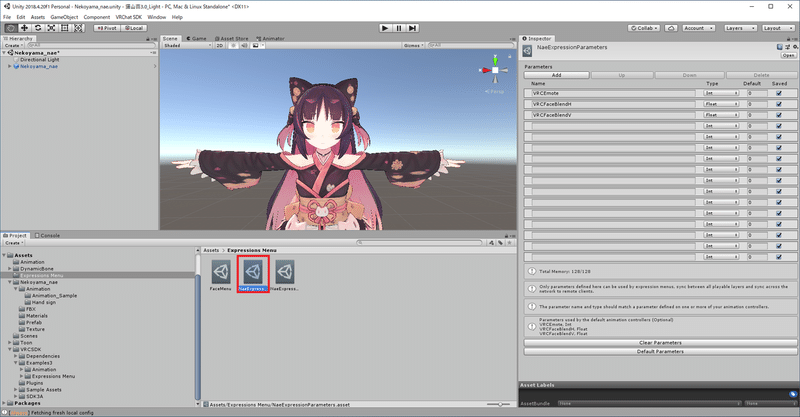Switch to the Console tab
The width and height of the screenshot is (800, 417).
pos(47,235)
